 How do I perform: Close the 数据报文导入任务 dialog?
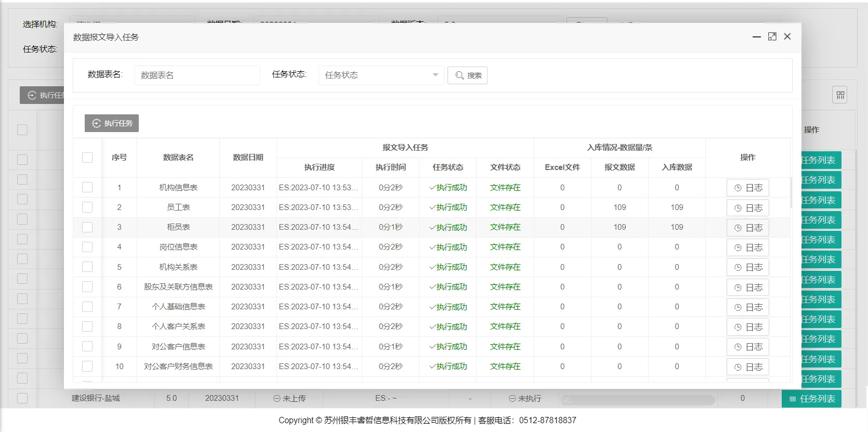click(x=787, y=36)
